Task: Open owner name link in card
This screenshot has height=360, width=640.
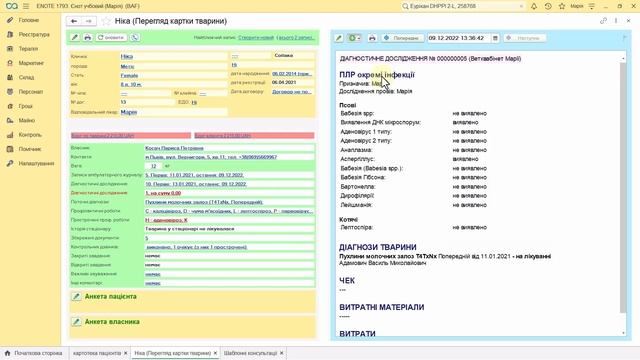Action: click(x=174, y=148)
